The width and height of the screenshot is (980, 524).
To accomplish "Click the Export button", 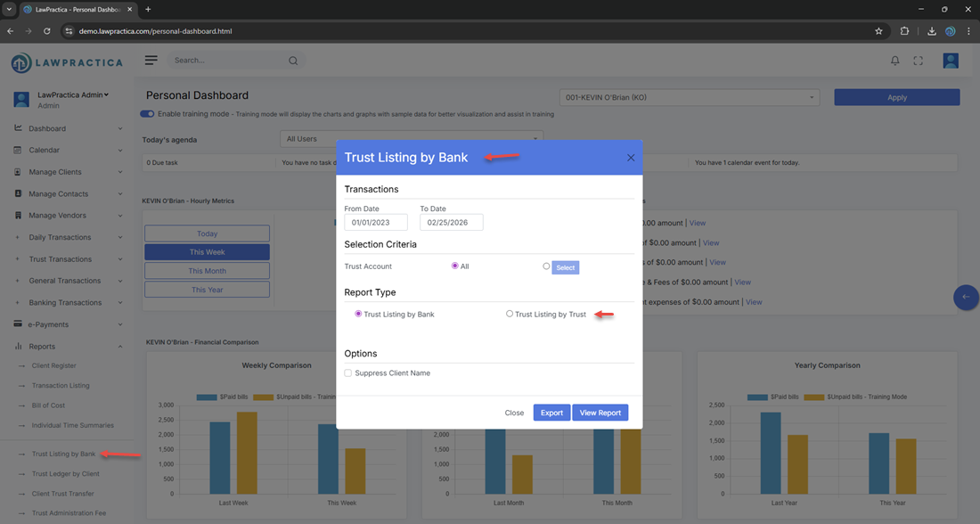I will tap(551, 413).
